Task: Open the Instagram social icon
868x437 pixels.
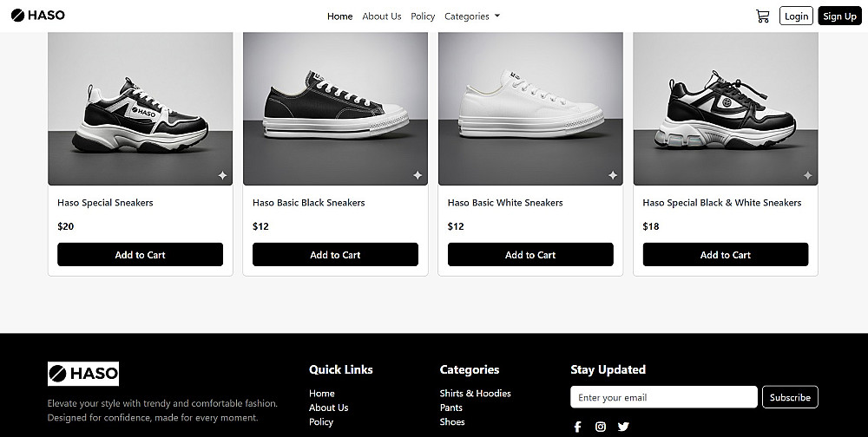Action: [600, 427]
